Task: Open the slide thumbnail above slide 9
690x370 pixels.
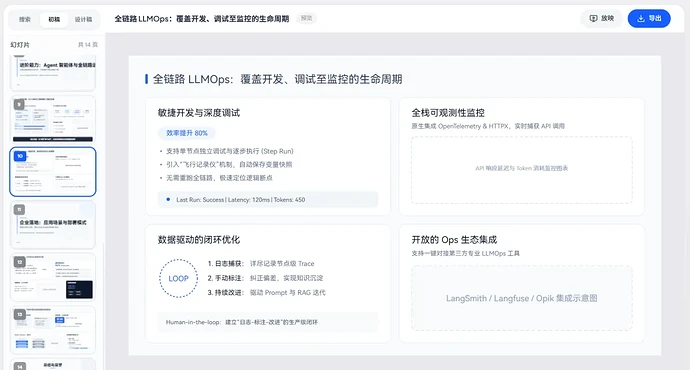Action: point(53,73)
